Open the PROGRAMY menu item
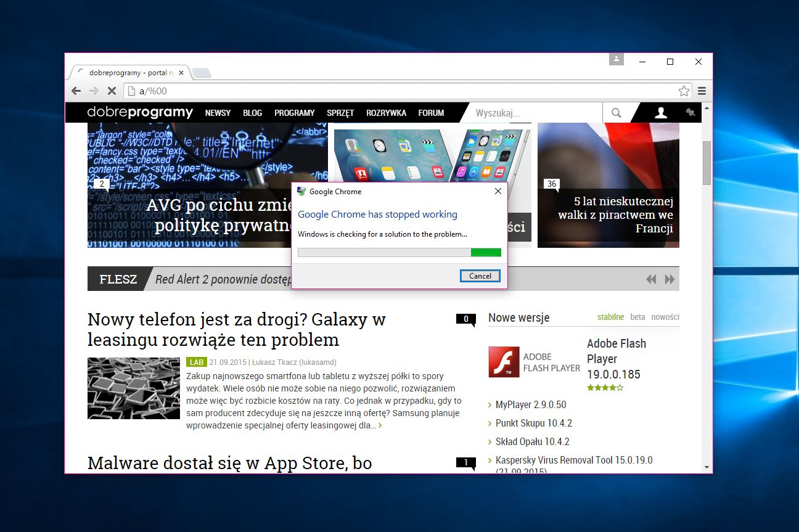 [x=295, y=113]
